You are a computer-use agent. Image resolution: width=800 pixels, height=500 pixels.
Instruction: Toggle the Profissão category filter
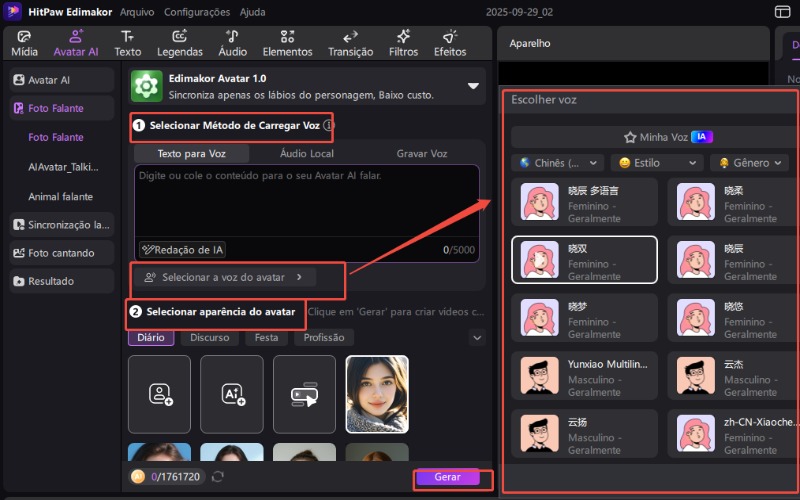click(x=324, y=338)
